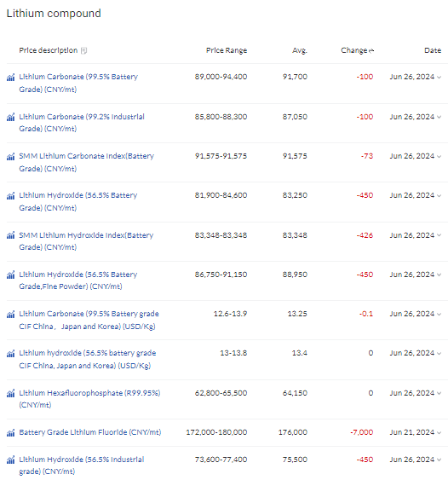Click the Price Range column header
Screen dimensions: 448x480
click(227, 50)
